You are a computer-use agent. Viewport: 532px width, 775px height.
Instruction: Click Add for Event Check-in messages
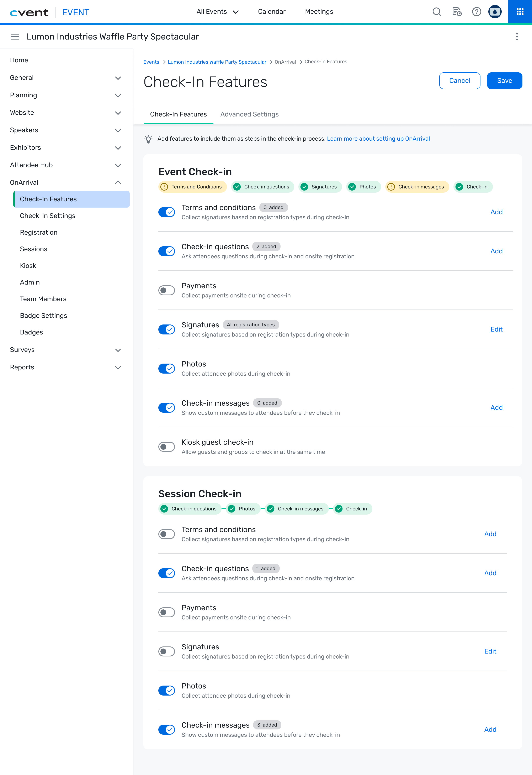(x=496, y=408)
